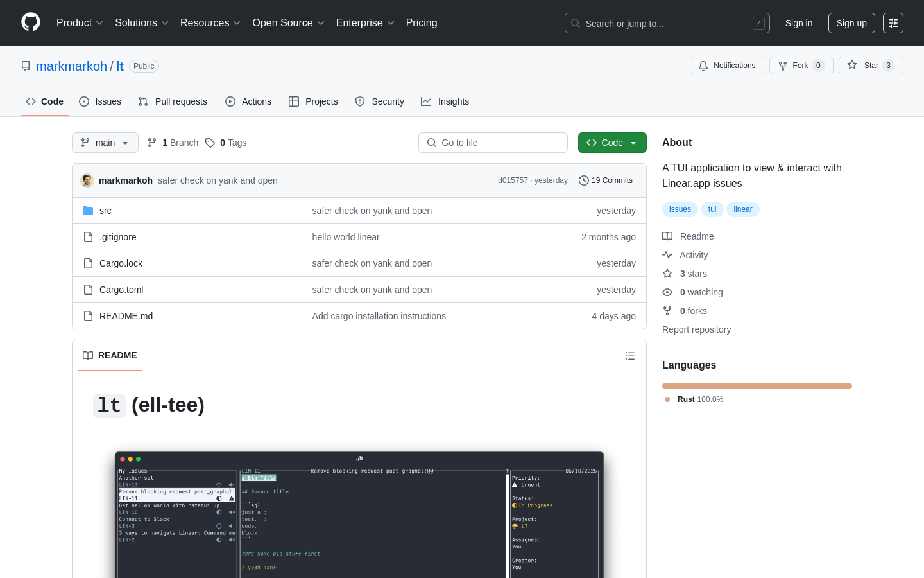This screenshot has width=924, height=578.
Task: Switch to the Projects tab
Action: tap(313, 101)
